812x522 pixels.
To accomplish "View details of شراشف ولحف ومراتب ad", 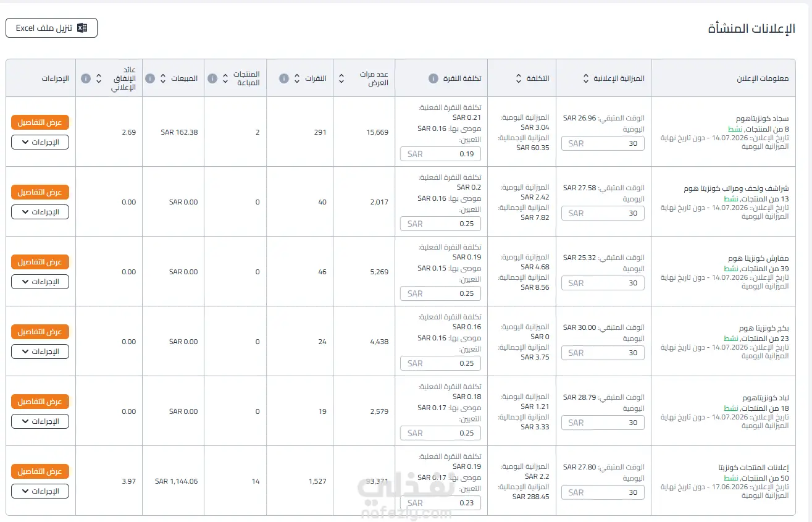I will coord(40,192).
